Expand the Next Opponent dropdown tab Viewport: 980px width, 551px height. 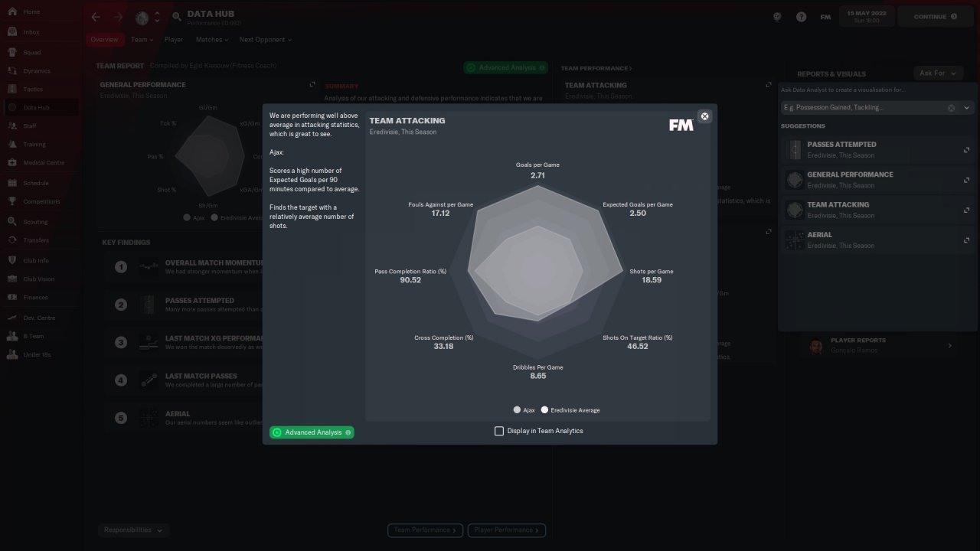(x=265, y=40)
